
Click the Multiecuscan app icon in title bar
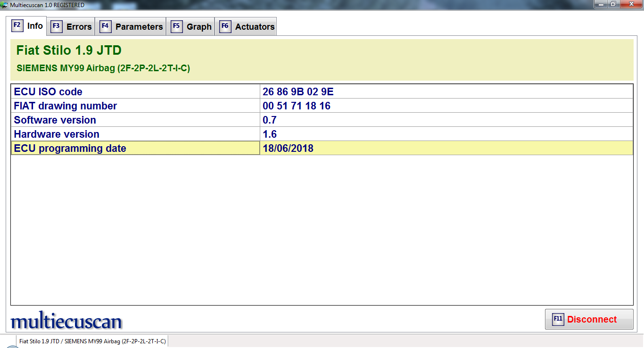coord(4,5)
